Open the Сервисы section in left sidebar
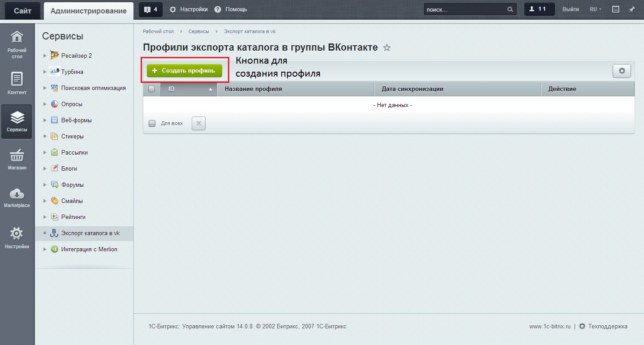644x345 pixels. [17, 121]
